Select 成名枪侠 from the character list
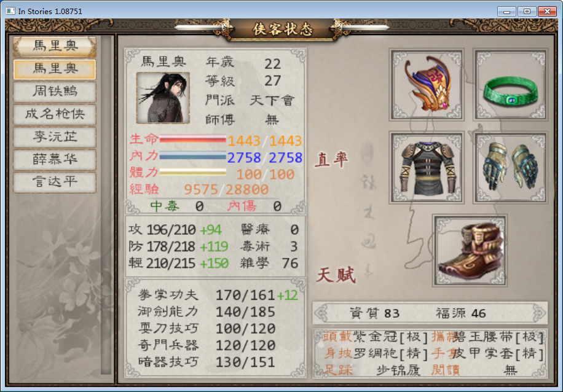This screenshot has height=392, width=563. click(x=55, y=114)
